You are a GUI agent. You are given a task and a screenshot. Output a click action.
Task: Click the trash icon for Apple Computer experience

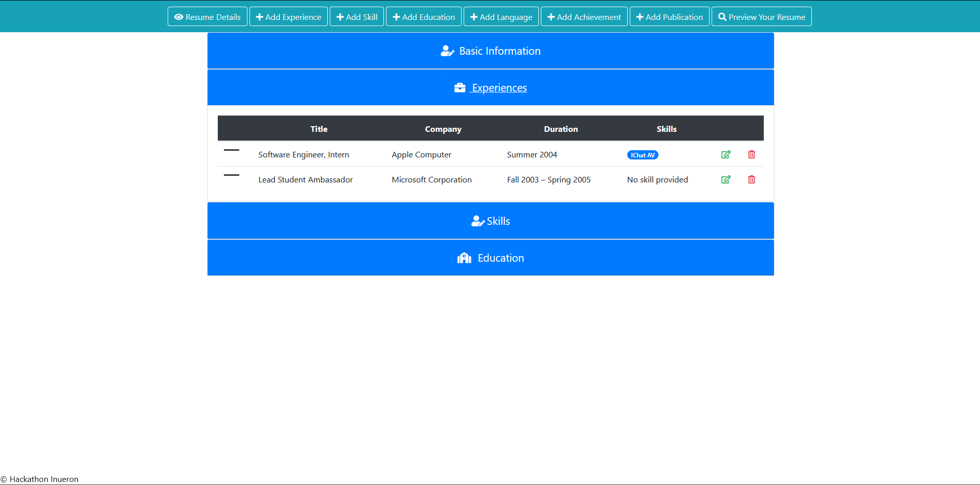[x=751, y=154]
